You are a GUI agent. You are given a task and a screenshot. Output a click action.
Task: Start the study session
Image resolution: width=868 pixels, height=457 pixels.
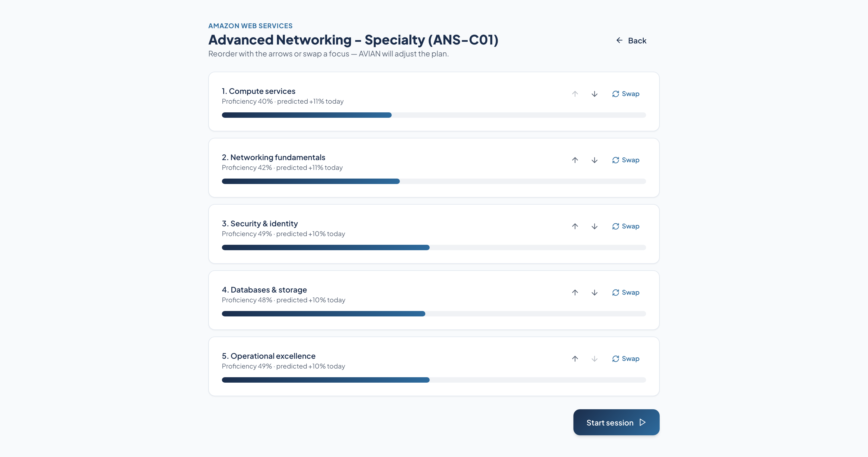[x=616, y=422]
